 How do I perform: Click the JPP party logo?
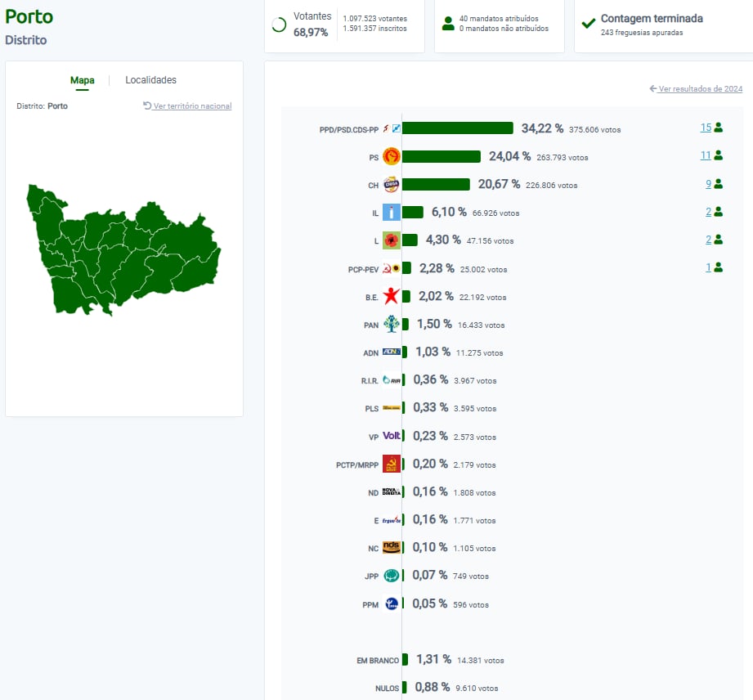pyautogui.click(x=392, y=576)
